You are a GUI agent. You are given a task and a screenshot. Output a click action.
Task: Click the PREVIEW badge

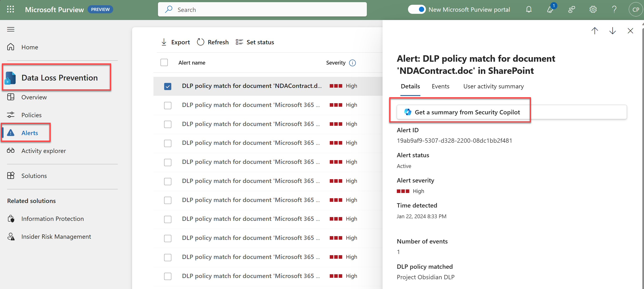click(100, 10)
